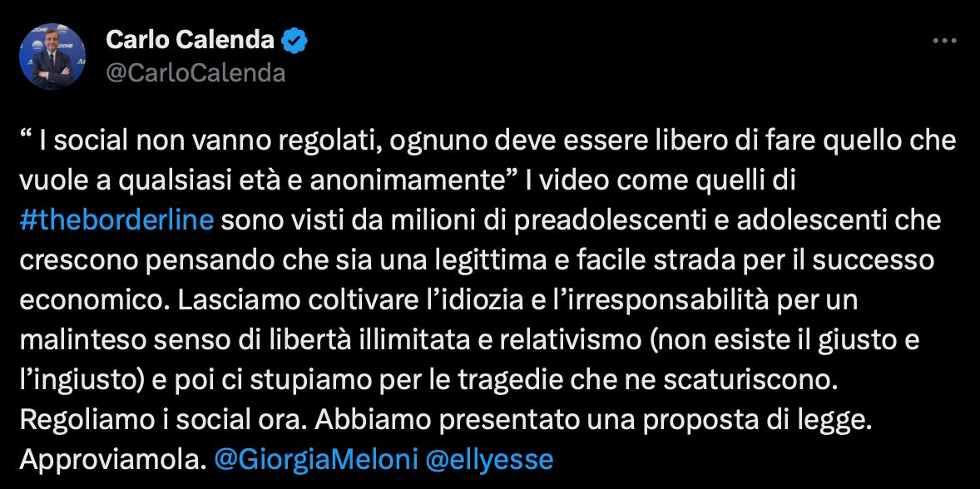Click the word "tragedie" in the tweet
The image size is (980, 489).
(497, 380)
